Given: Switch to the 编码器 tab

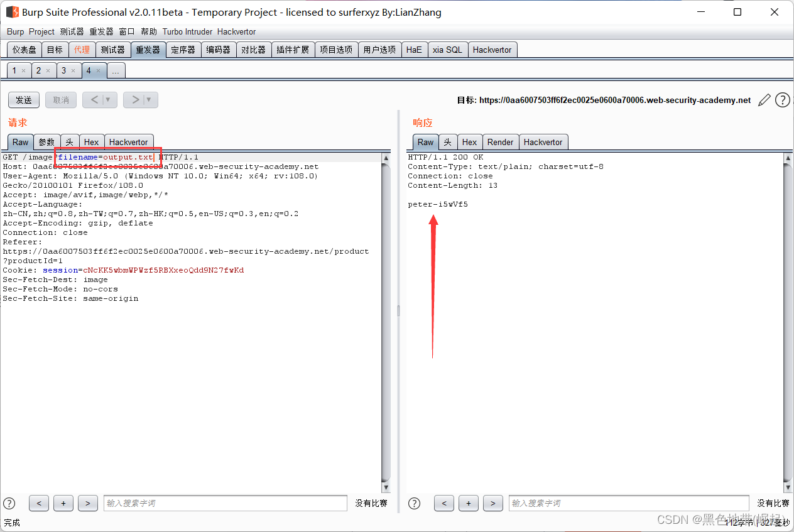Looking at the screenshot, I should tap(219, 50).
